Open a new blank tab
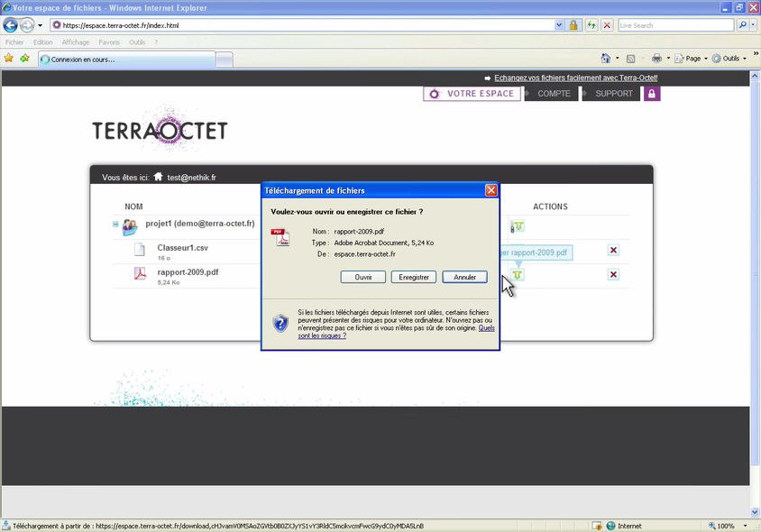 tap(225, 60)
